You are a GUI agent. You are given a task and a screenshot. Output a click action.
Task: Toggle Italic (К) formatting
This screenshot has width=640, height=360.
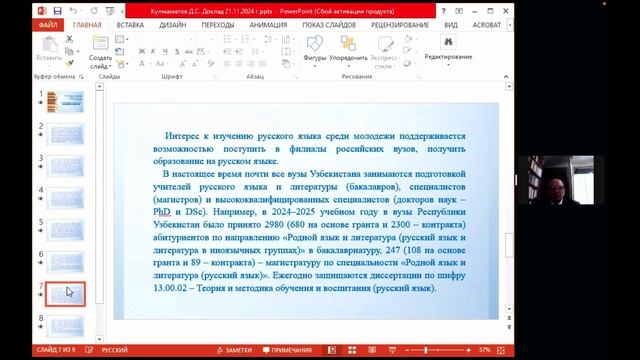153,51
